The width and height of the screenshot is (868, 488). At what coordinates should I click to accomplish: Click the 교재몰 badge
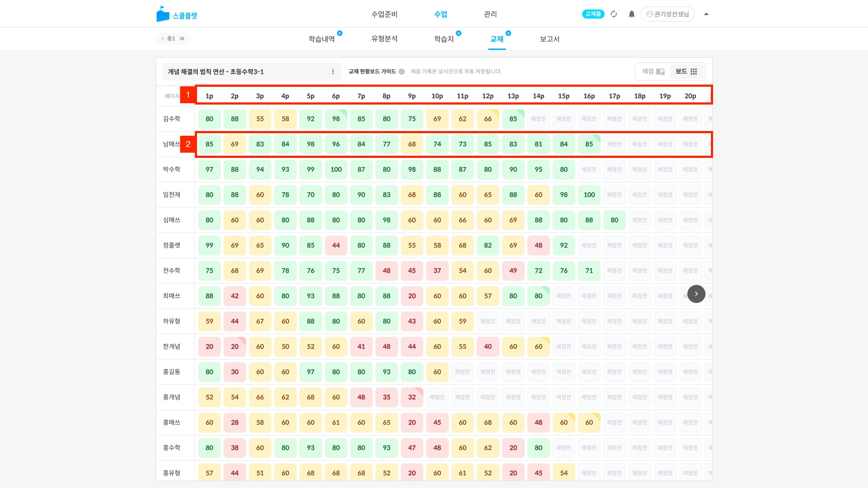tap(593, 14)
